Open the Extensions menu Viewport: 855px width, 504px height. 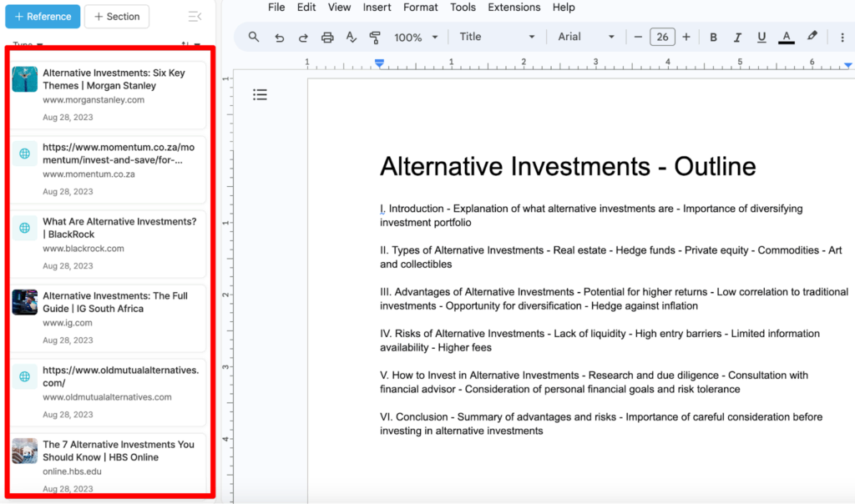[x=514, y=8]
